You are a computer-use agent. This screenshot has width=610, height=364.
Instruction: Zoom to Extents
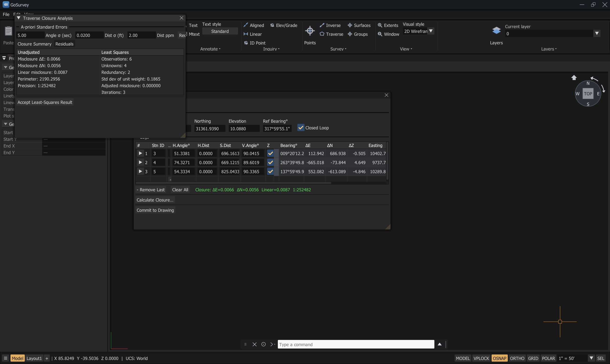click(x=388, y=25)
